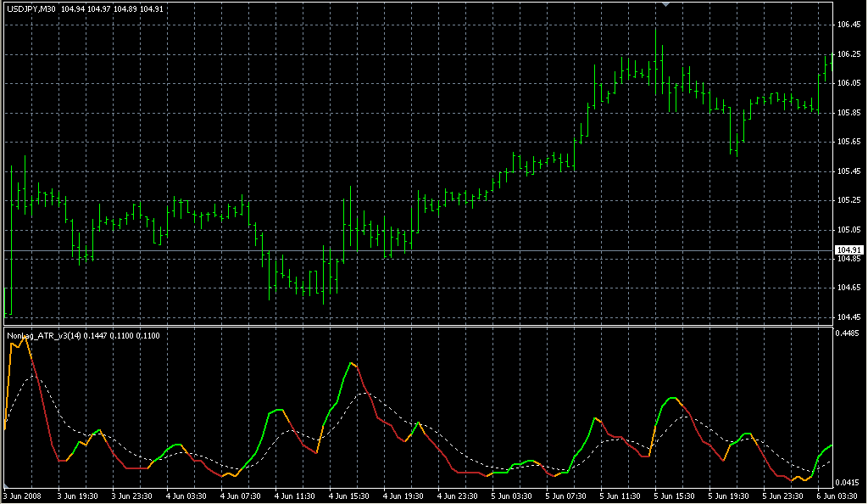Click the current price tag 104.91
The height and width of the screenshot is (504, 868).
coord(848,249)
